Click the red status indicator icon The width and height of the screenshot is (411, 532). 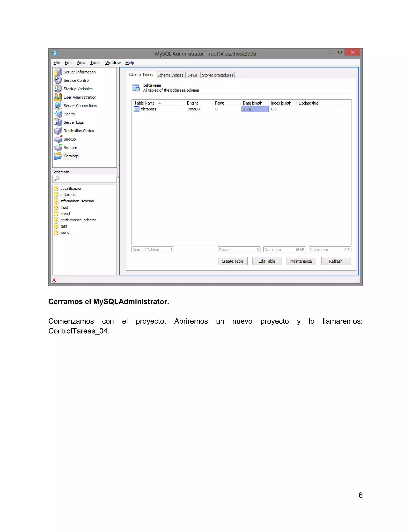54,280
